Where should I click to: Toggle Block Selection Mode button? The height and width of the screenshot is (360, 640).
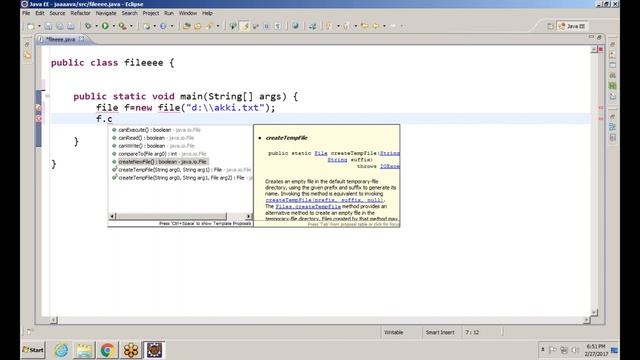266,26
